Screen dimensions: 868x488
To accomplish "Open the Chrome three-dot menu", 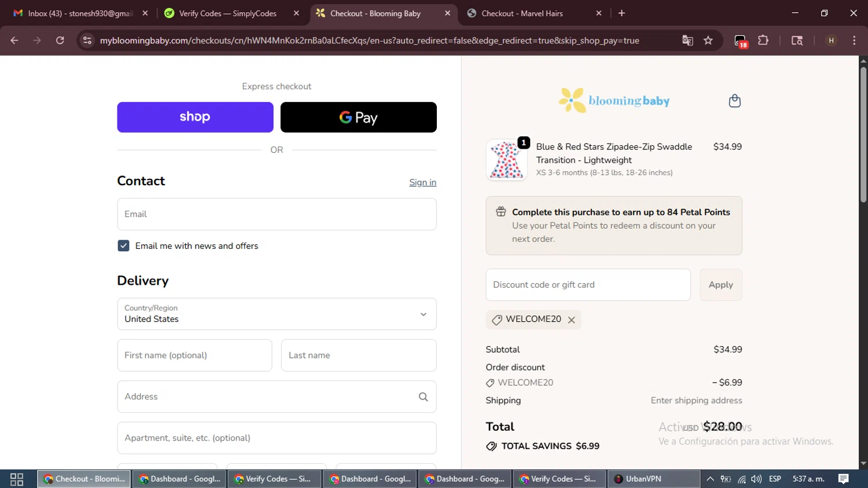I will [854, 41].
